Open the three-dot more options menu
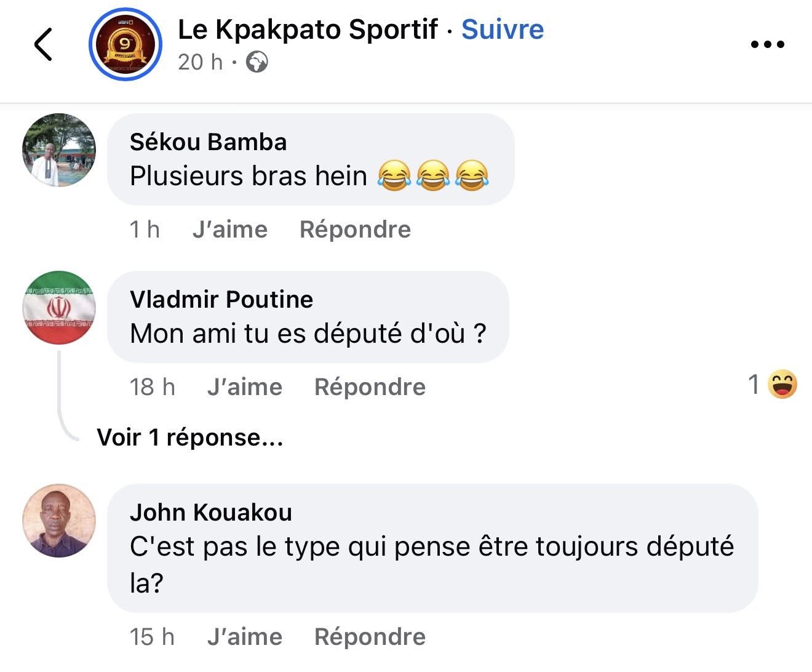 pos(768,44)
